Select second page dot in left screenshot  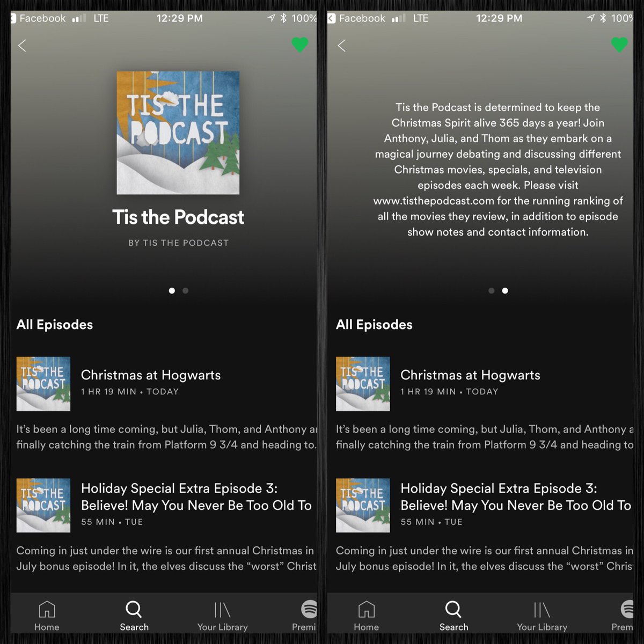[x=185, y=291]
